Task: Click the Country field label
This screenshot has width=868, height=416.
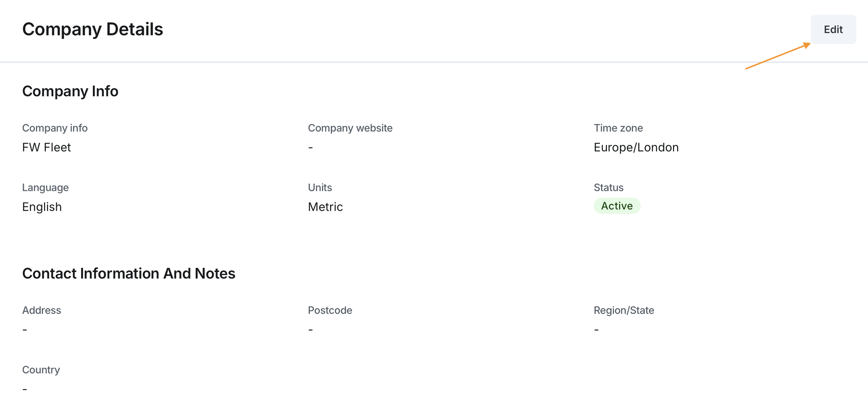Action: 41,370
